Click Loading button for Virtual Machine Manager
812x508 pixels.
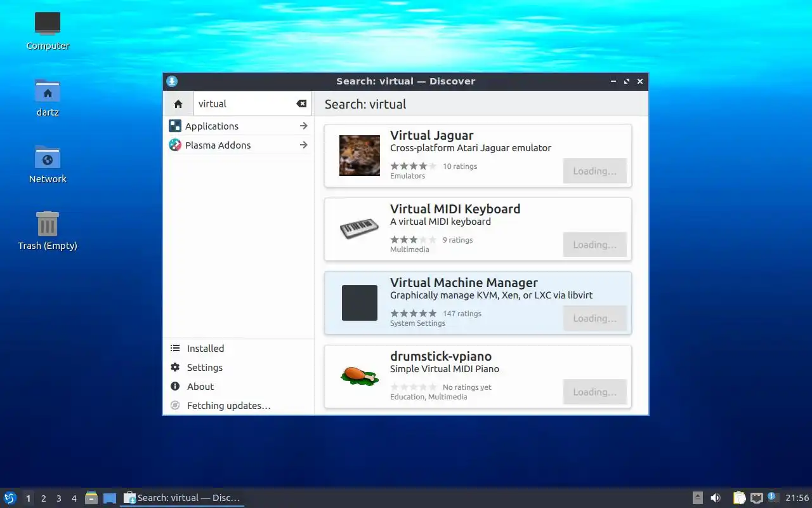[x=594, y=318]
